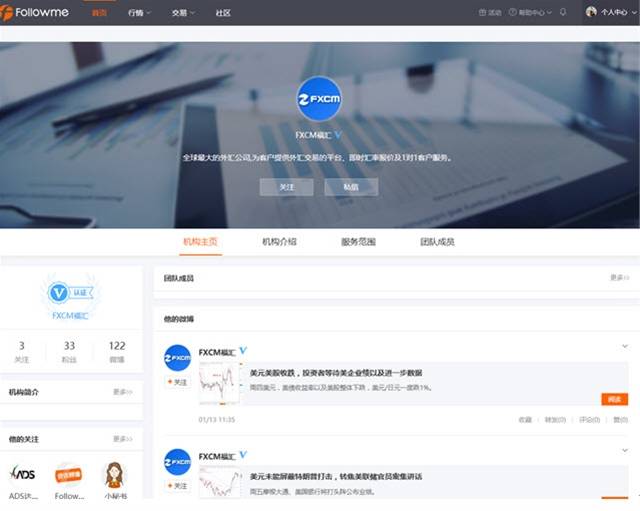Open the 首页 home menu item

[x=99, y=13]
